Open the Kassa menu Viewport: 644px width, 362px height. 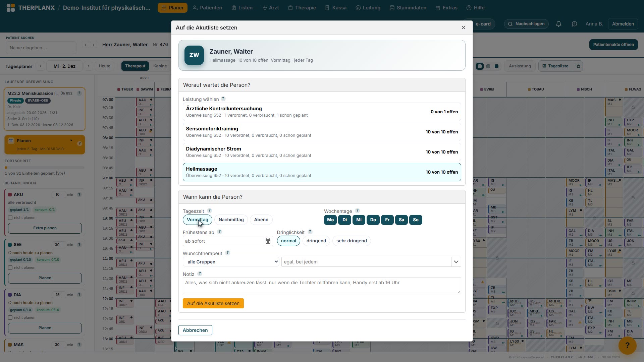pyautogui.click(x=336, y=8)
